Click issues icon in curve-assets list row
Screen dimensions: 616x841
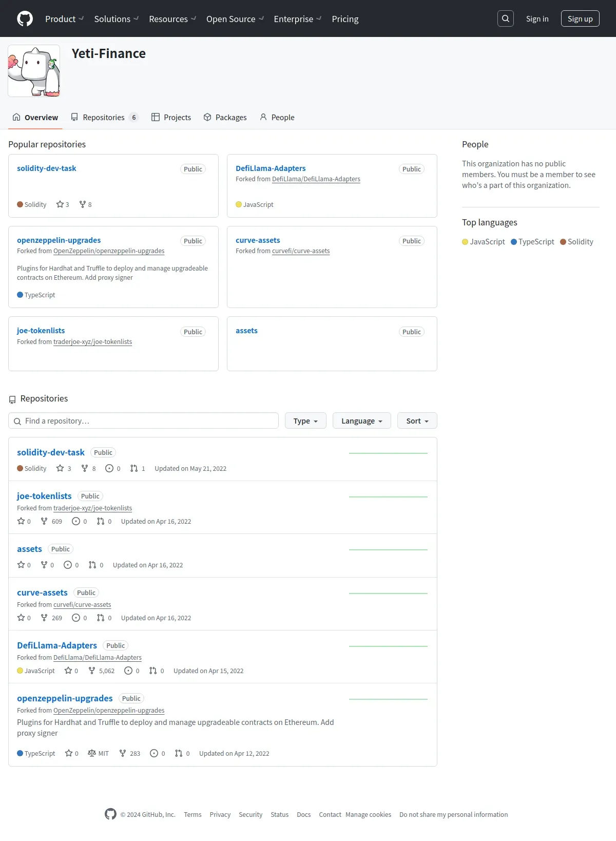pyautogui.click(x=76, y=618)
